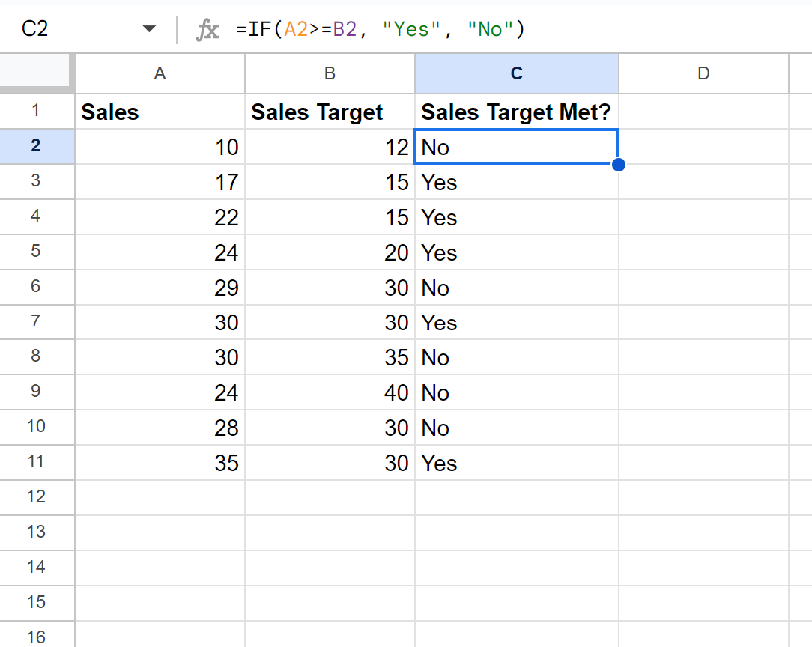Select cell A11 with value 35
The image size is (812, 647).
[160, 463]
